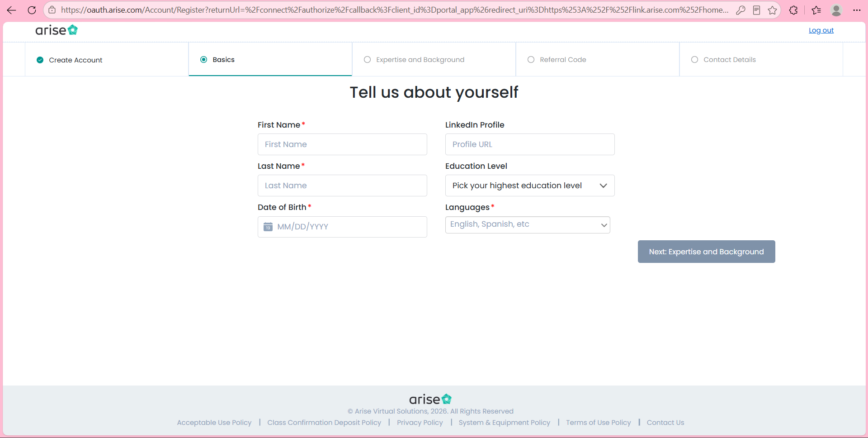Click the calendar icon in Date of Birth
This screenshot has height=438, width=868.
click(x=268, y=227)
